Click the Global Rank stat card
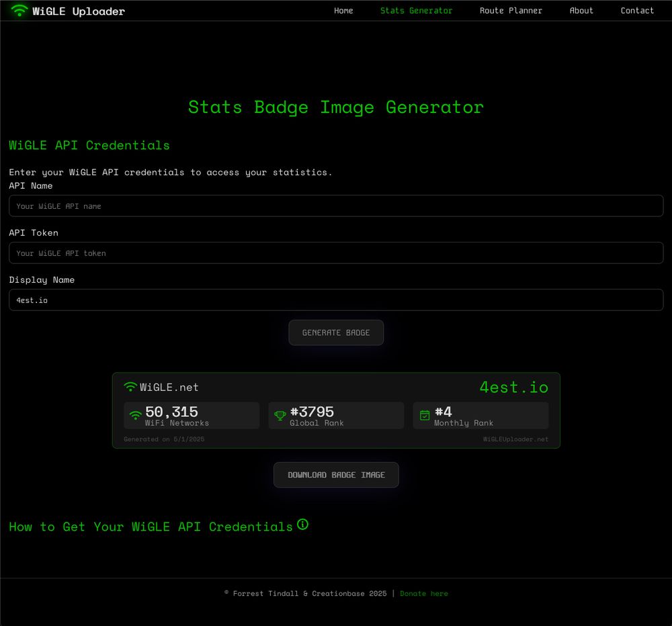This screenshot has width=672, height=626. click(336, 415)
